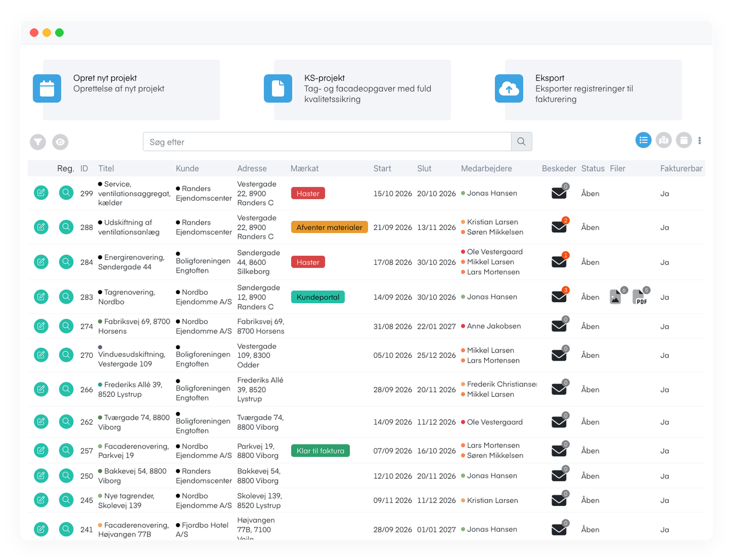Viewport: 733px width, 560px height.
Task: Open Opret nyt projekt card
Action: 126,89
